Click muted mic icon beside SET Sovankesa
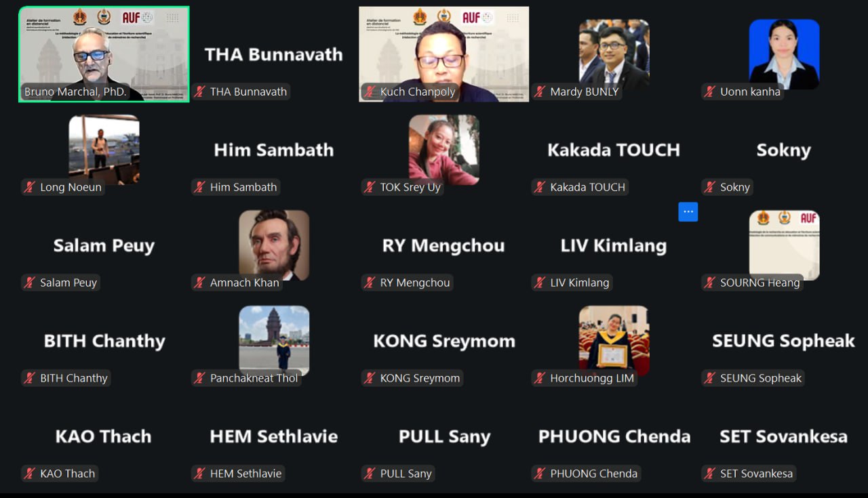The image size is (868, 498). [710, 474]
